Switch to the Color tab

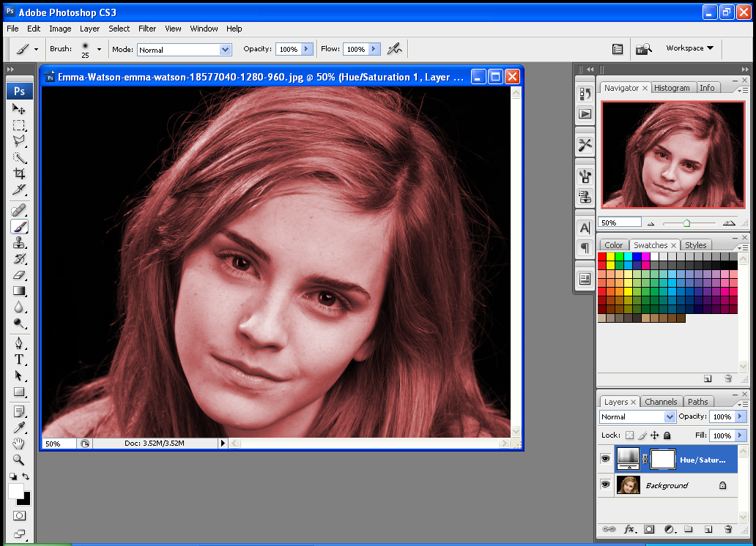click(613, 244)
